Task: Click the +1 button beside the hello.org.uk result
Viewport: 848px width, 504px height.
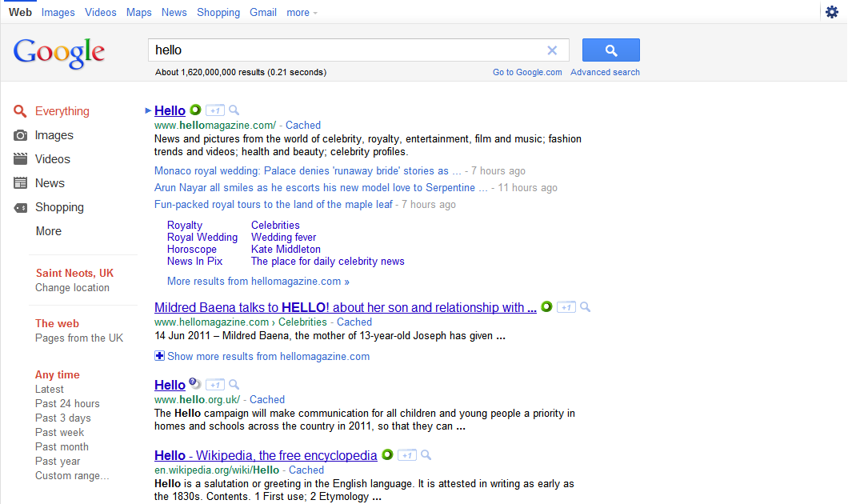Action: [x=215, y=385]
